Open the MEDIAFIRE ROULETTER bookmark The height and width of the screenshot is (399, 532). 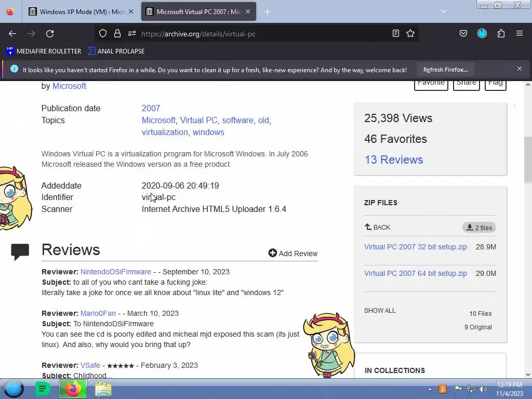coord(44,51)
